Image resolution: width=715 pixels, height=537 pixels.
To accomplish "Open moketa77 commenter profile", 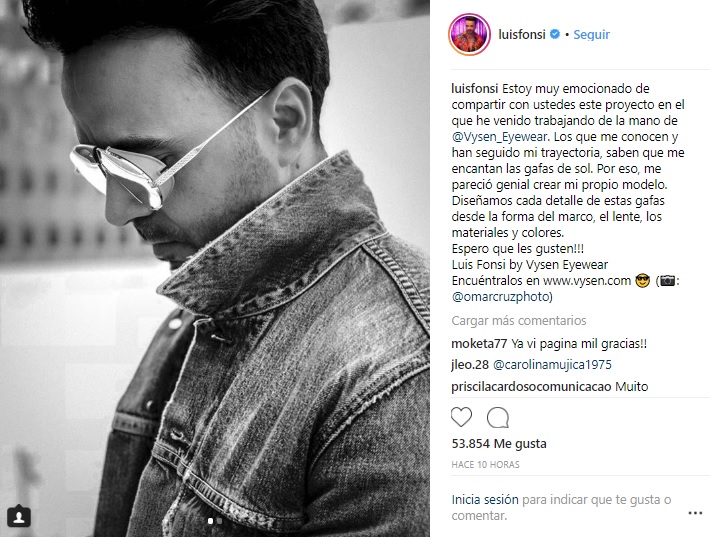I will (479, 344).
